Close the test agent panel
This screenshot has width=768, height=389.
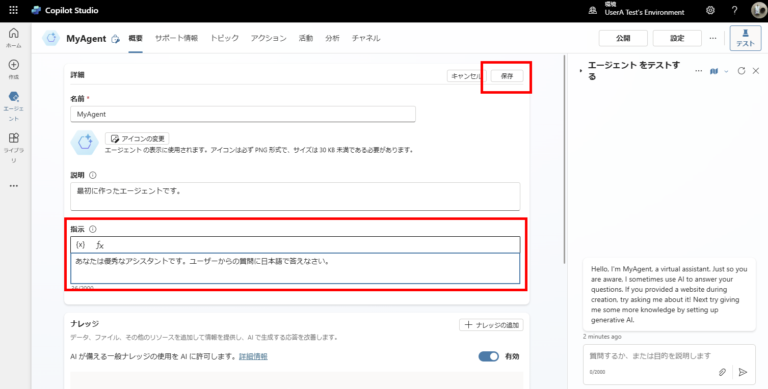tap(756, 71)
